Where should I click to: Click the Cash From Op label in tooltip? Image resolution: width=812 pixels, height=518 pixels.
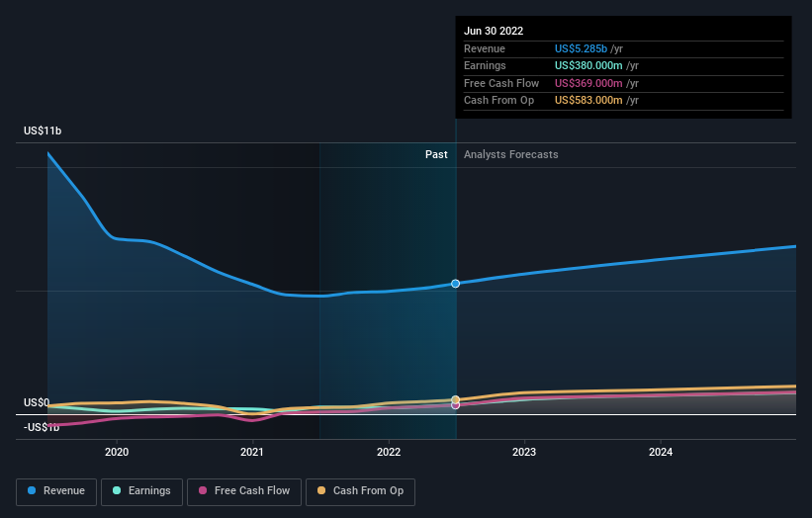499,101
